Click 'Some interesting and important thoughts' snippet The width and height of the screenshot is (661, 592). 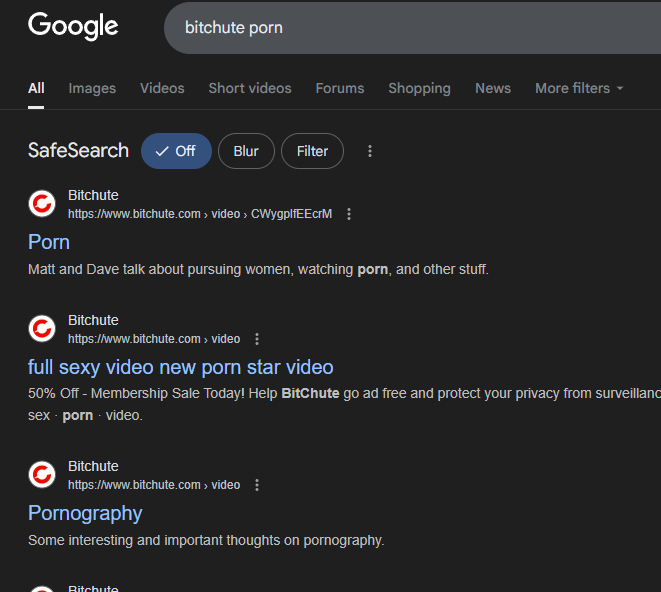tap(206, 540)
